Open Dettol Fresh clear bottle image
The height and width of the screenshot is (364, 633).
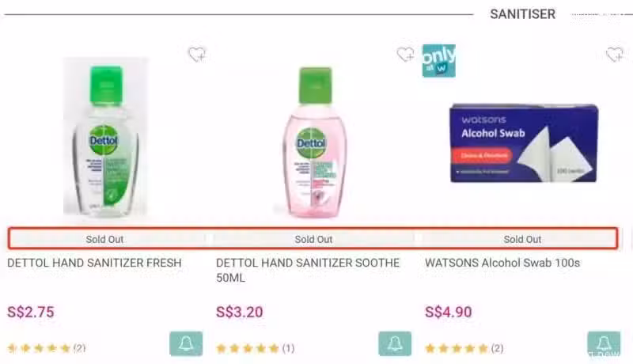(106, 138)
